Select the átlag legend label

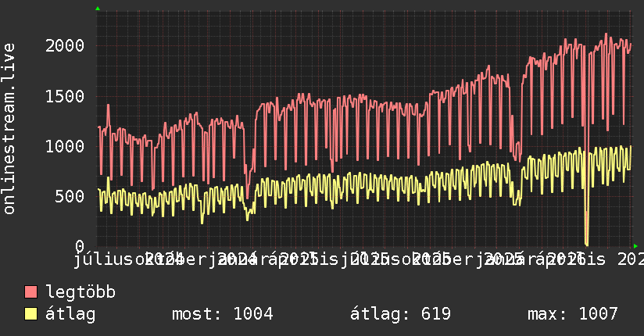(x=70, y=314)
